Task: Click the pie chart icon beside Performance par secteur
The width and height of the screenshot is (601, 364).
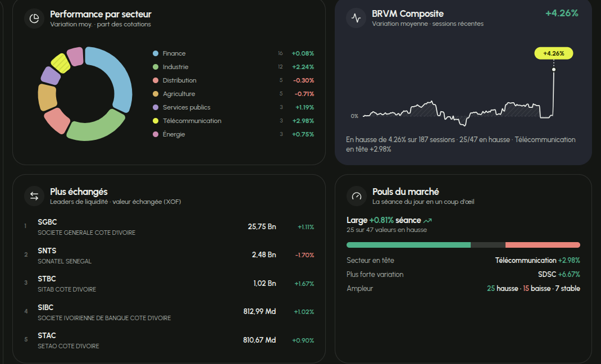Action: (34, 19)
